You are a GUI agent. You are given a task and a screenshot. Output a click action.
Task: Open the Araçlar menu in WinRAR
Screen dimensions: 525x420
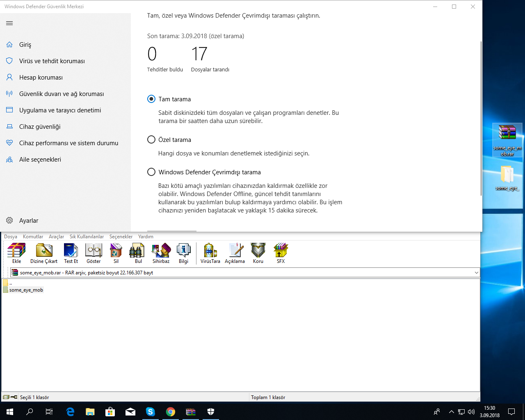pos(57,237)
